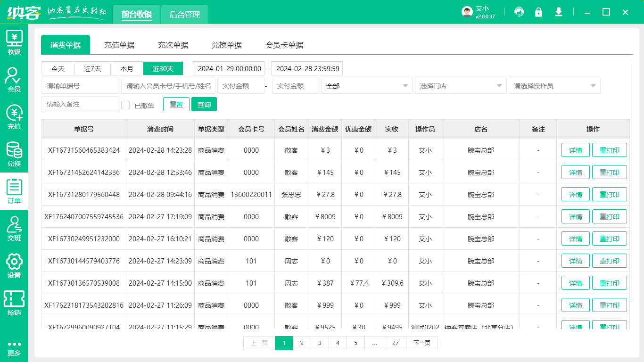The image size is (644, 362).
Task: Select the 充次单据 tab
Action: [x=173, y=45]
